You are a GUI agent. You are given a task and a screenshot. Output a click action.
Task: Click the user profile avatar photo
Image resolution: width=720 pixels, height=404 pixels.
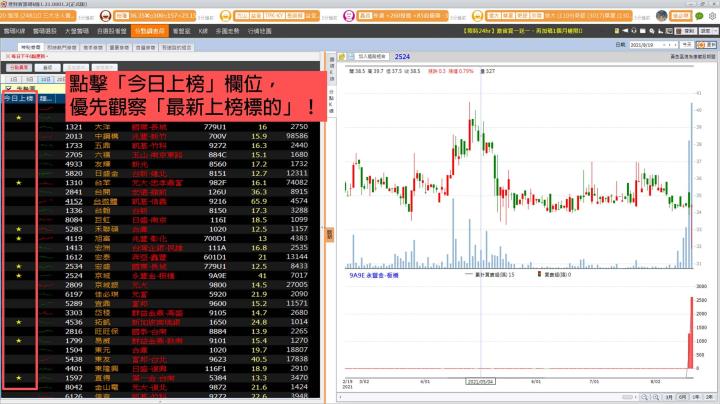(x=662, y=16)
